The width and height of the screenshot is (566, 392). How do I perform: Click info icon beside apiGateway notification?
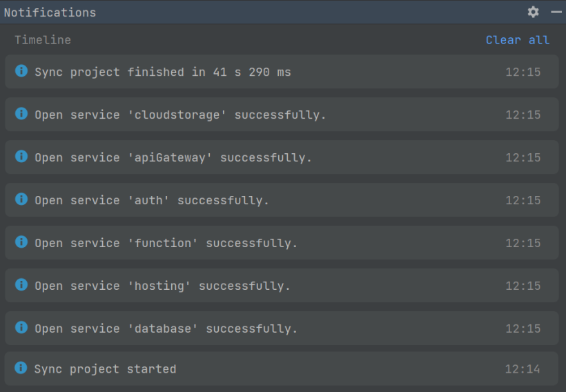coord(21,156)
